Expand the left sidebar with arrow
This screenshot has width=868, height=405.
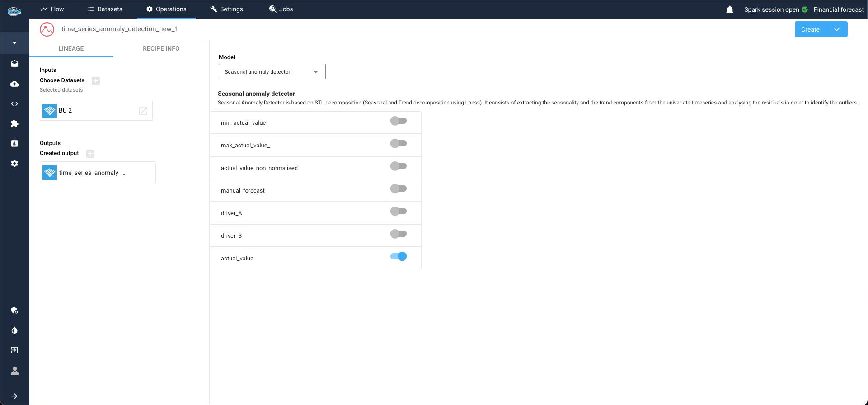14,396
